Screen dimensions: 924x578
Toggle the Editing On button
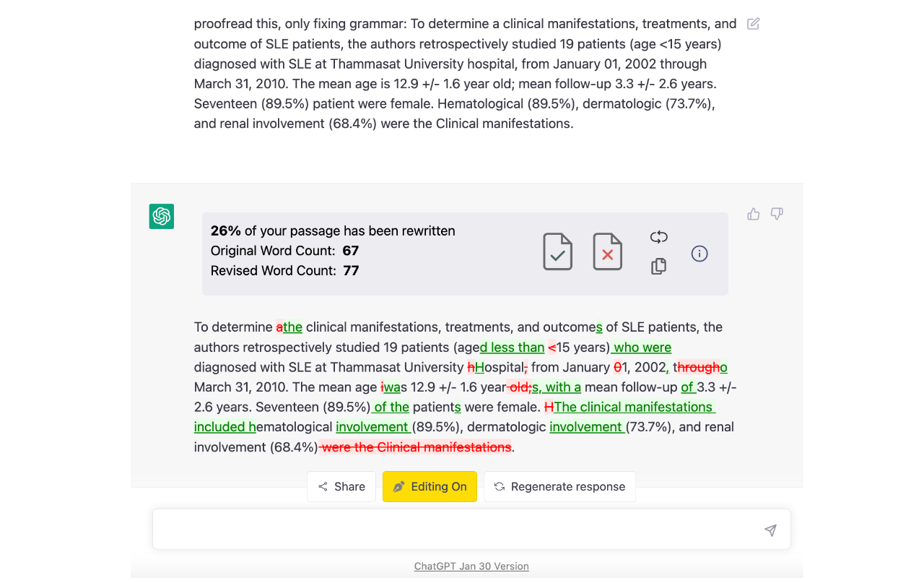click(x=430, y=486)
